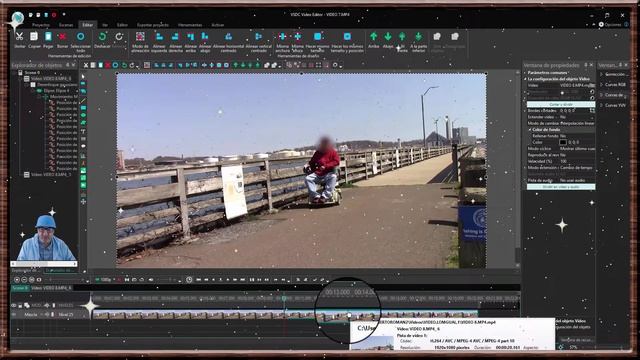640x360 pixels.
Task: Set Misma altura for objects
Action: (x=298, y=37)
